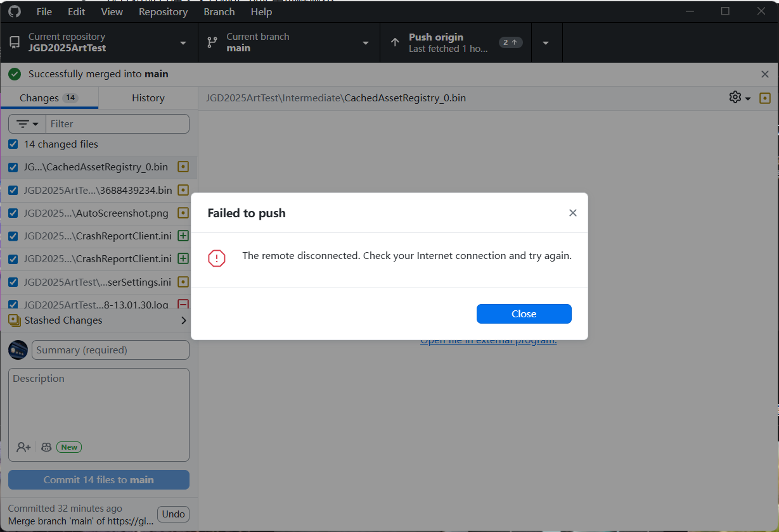Click Undo for the last commit

click(173, 514)
